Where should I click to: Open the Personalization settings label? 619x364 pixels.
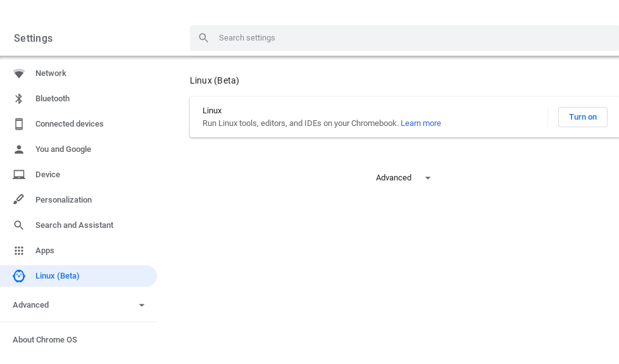click(x=63, y=200)
